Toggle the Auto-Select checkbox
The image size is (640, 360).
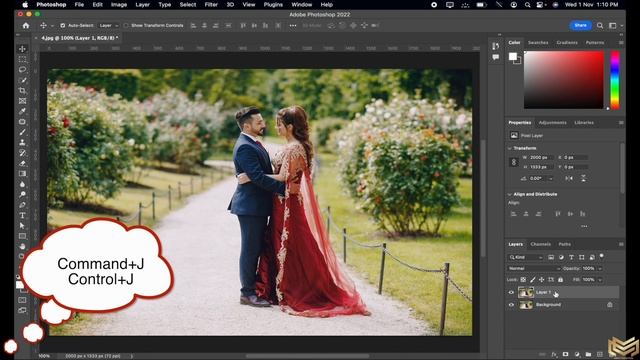click(x=62, y=25)
